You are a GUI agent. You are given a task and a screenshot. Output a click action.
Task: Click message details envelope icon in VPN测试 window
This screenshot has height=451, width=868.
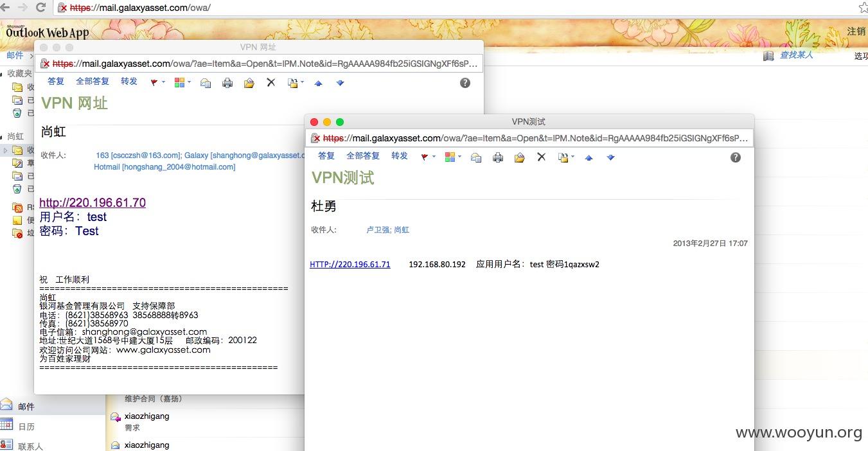pyautogui.click(x=476, y=157)
